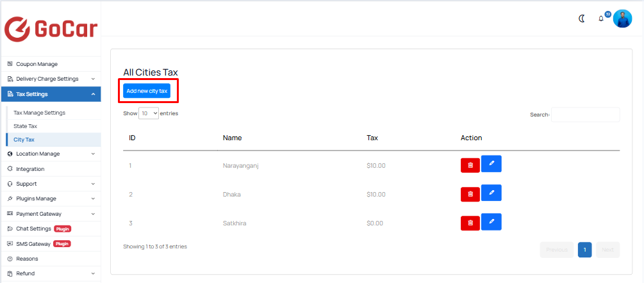Click the Satkhira name cell

235,223
